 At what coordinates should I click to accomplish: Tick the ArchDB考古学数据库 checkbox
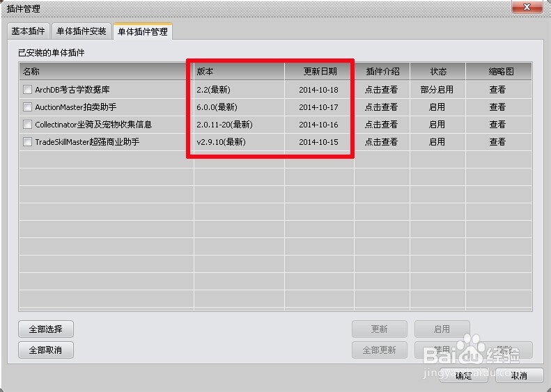coord(27,90)
